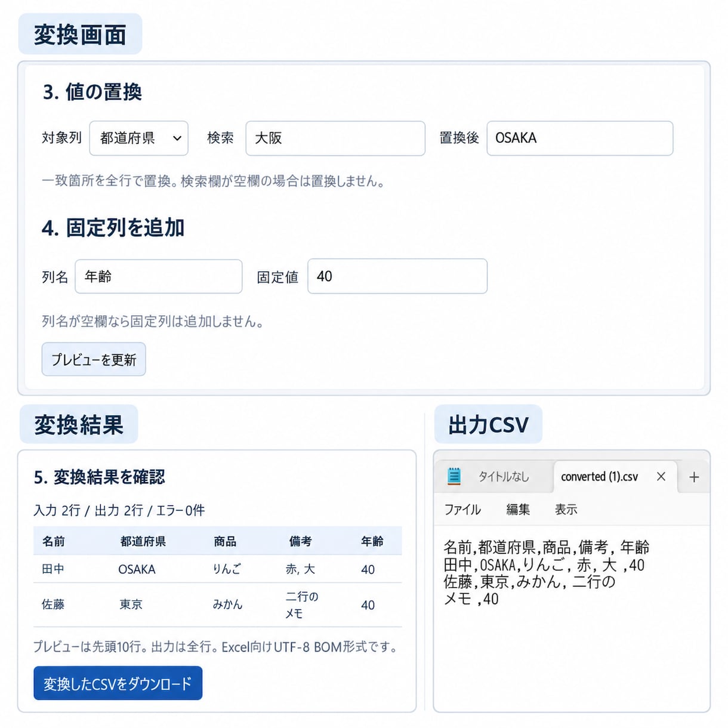Open the 対象列 dropdown showing 都道府県

tap(139, 138)
